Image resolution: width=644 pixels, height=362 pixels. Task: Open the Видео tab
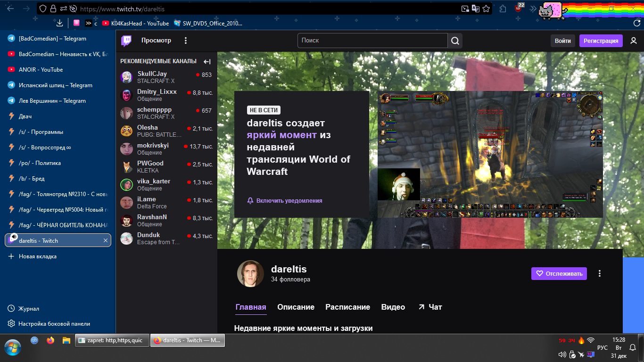click(393, 307)
